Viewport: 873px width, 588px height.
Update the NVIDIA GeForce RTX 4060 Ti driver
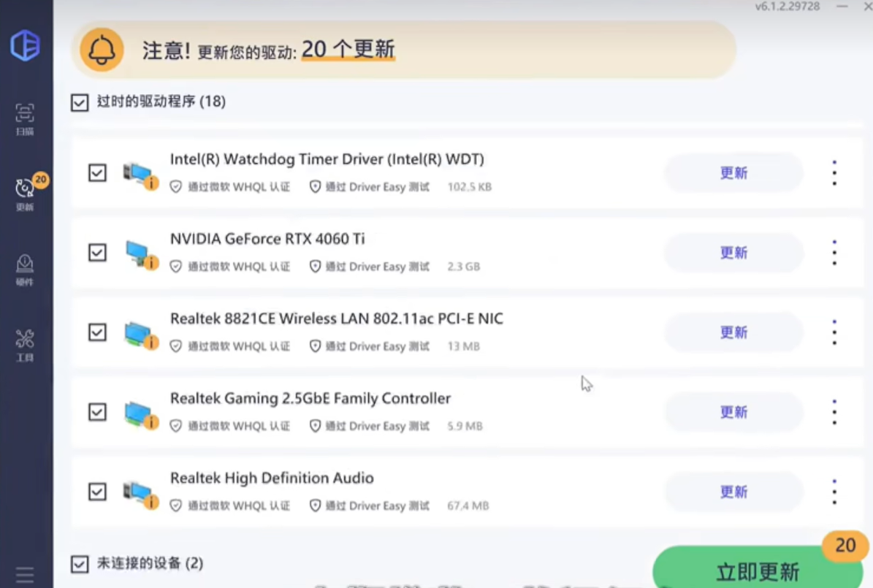pyautogui.click(x=733, y=253)
